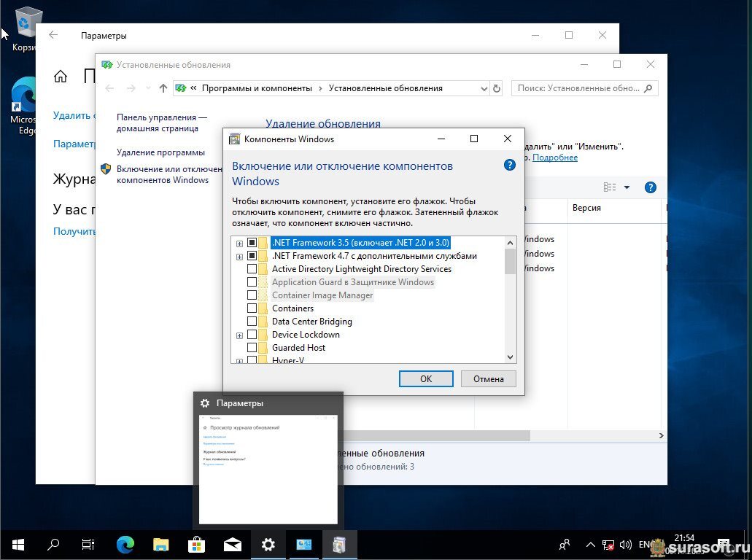The height and width of the screenshot is (560, 752).
Task: Refresh the Installed Updates address bar
Action: point(497,88)
